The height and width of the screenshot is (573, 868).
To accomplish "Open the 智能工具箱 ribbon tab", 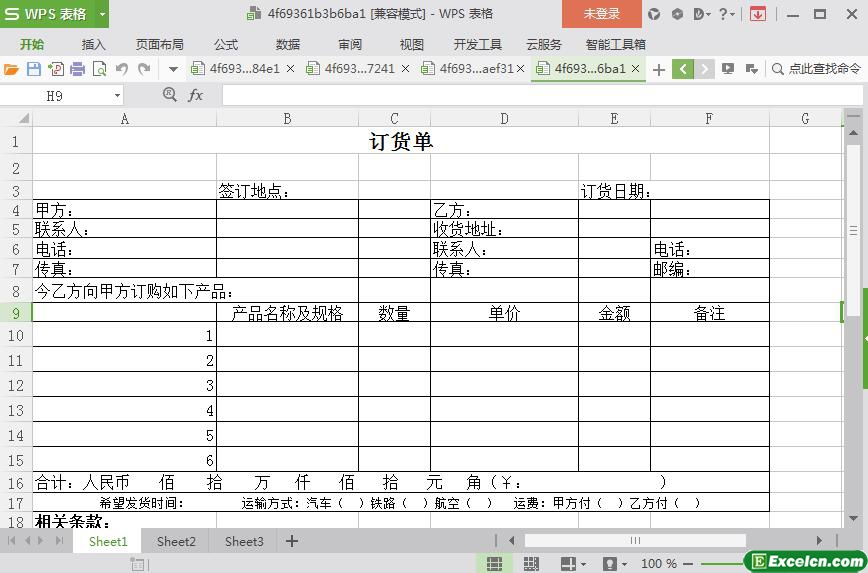I will [616, 44].
